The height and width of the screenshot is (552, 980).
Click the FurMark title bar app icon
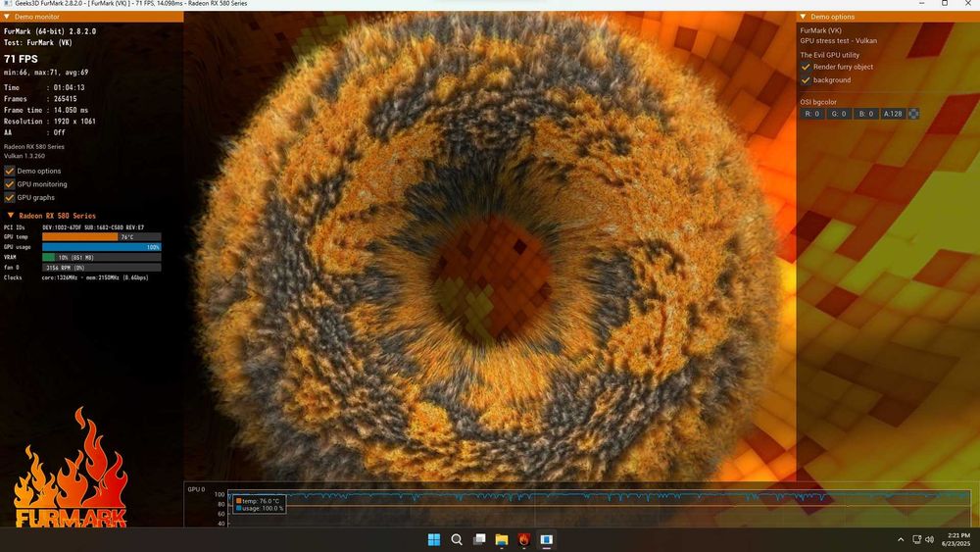(x=8, y=4)
